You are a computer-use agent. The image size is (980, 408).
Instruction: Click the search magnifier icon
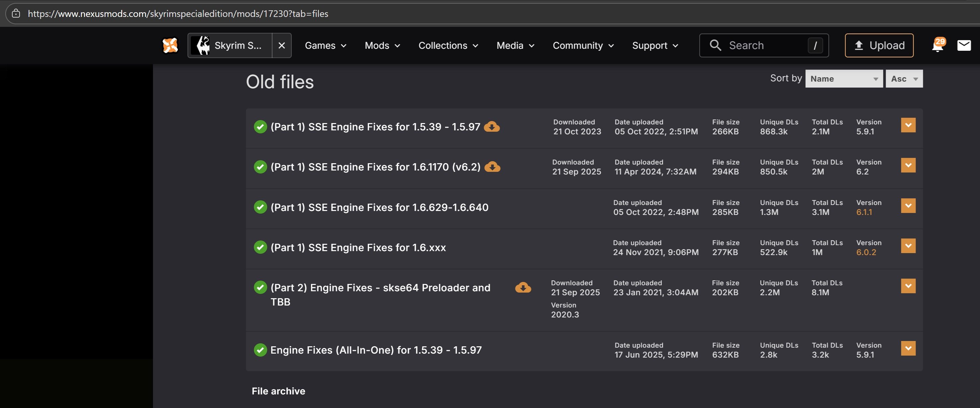[715, 45]
